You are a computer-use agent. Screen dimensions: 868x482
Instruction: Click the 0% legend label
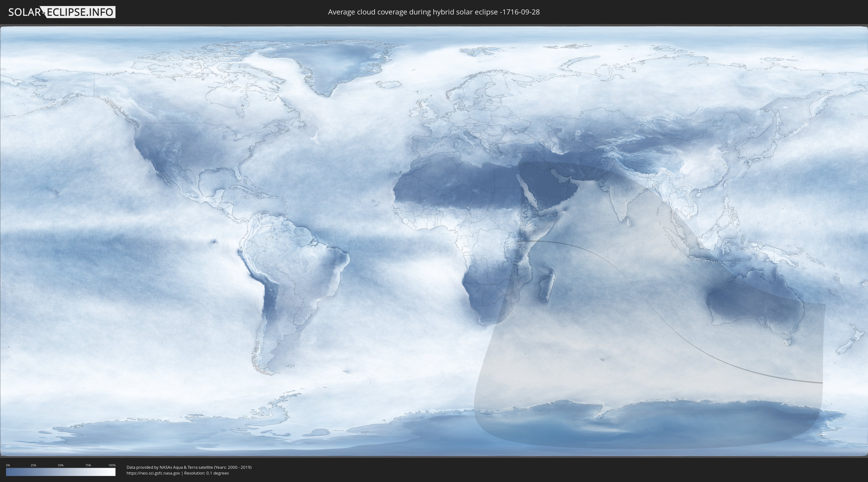point(8,465)
